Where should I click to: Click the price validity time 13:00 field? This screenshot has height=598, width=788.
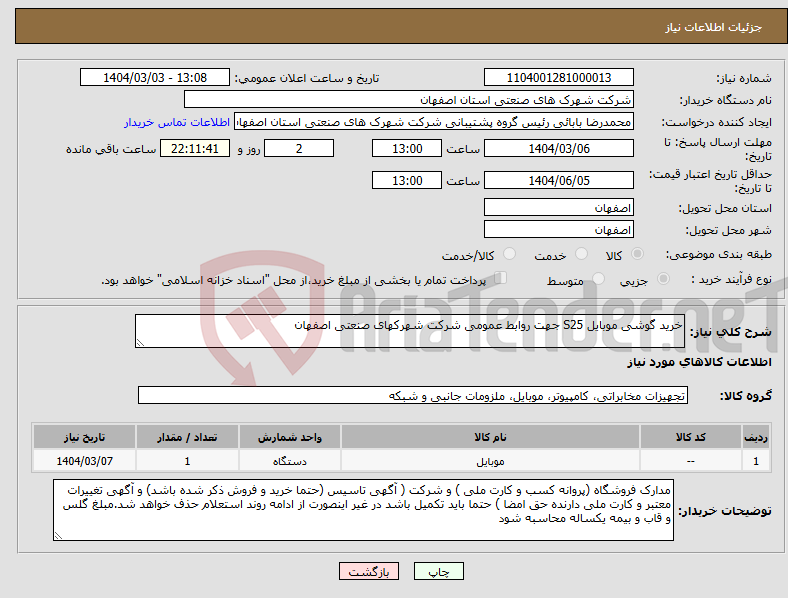click(x=407, y=180)
